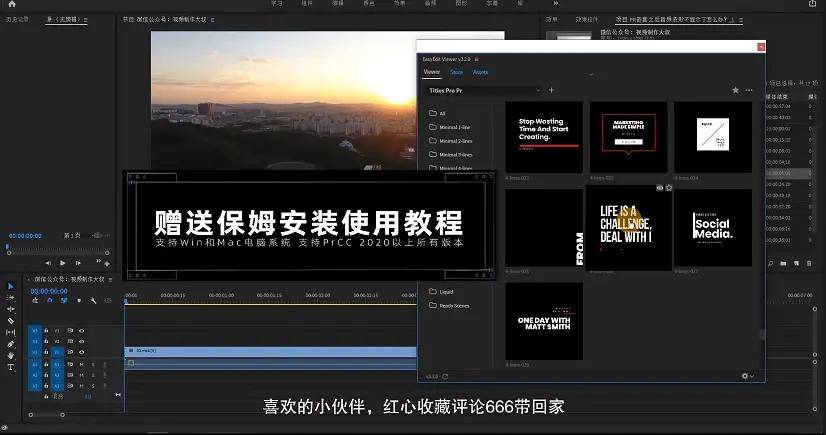Toggle visibility eye of bottom video track
The width and height of the screenshot is (826, 435).
click(x=82, y=352)
